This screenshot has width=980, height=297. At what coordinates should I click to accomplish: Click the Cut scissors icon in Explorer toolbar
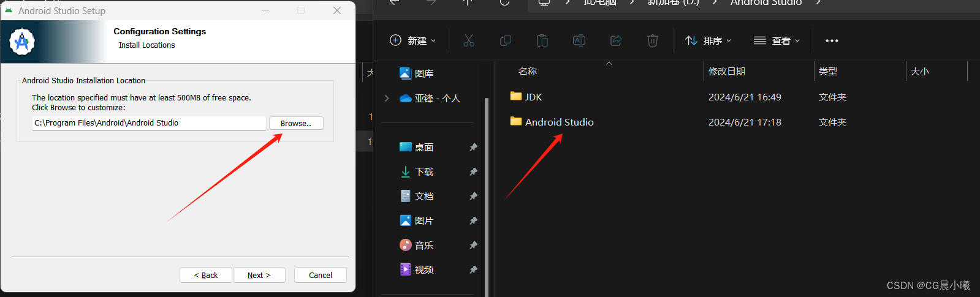[x=469, y=40]
